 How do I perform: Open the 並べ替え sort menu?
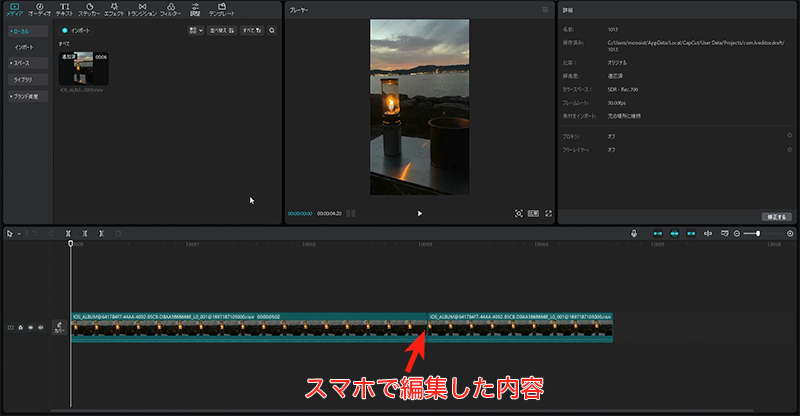click(x=222, y=31)
